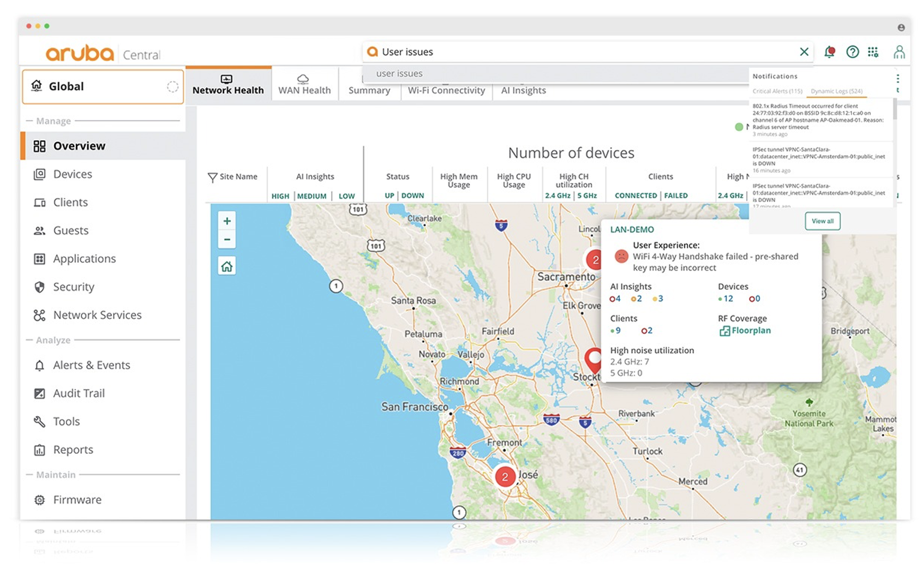Sort by Status UP column

pyautogui.click(x=389, y=196)
